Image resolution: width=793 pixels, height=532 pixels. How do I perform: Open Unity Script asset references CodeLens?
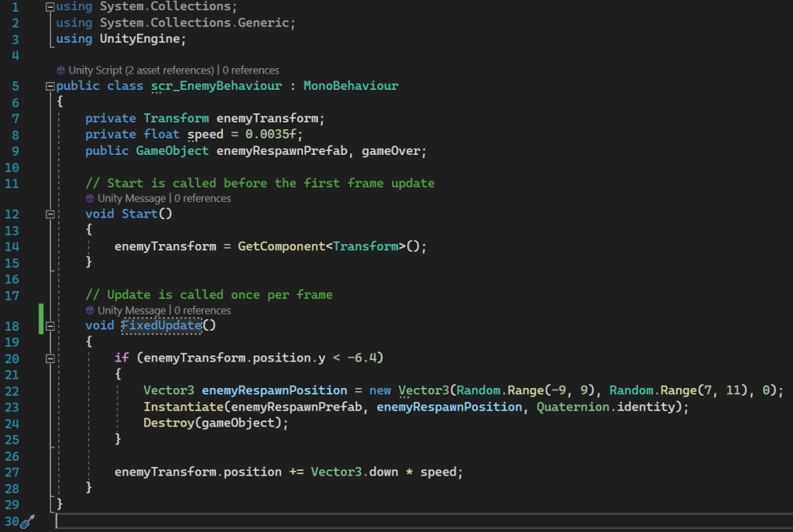pyautogui.click(x=141, y=70)
